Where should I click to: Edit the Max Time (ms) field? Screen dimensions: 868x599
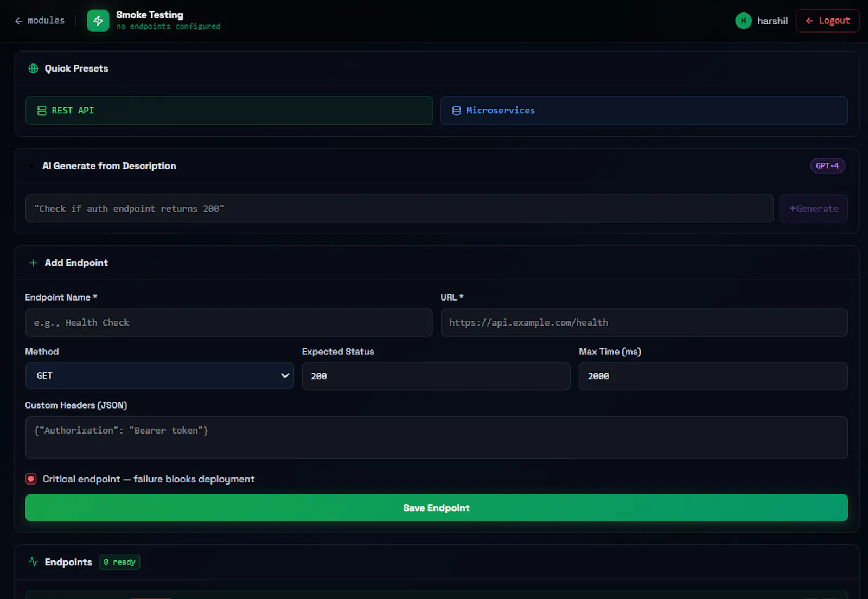(713, 376)
